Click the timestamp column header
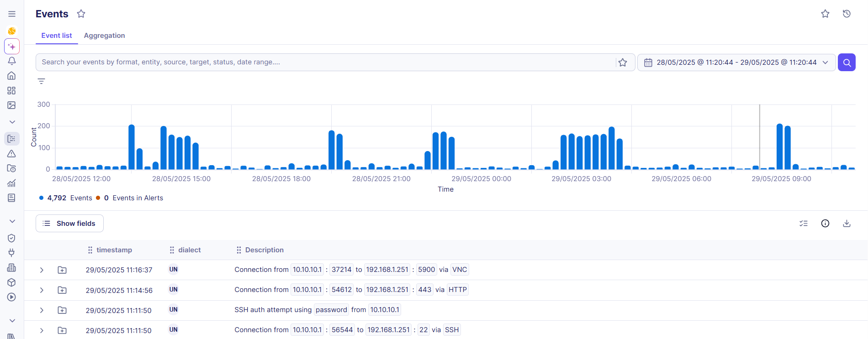 point(114,250)
